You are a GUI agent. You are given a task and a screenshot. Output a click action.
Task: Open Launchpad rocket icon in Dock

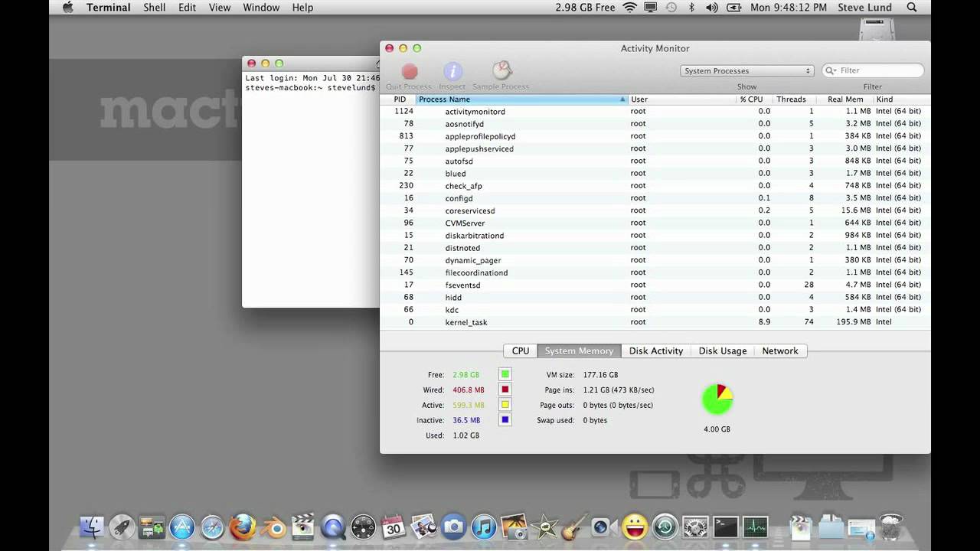(122, 527)
